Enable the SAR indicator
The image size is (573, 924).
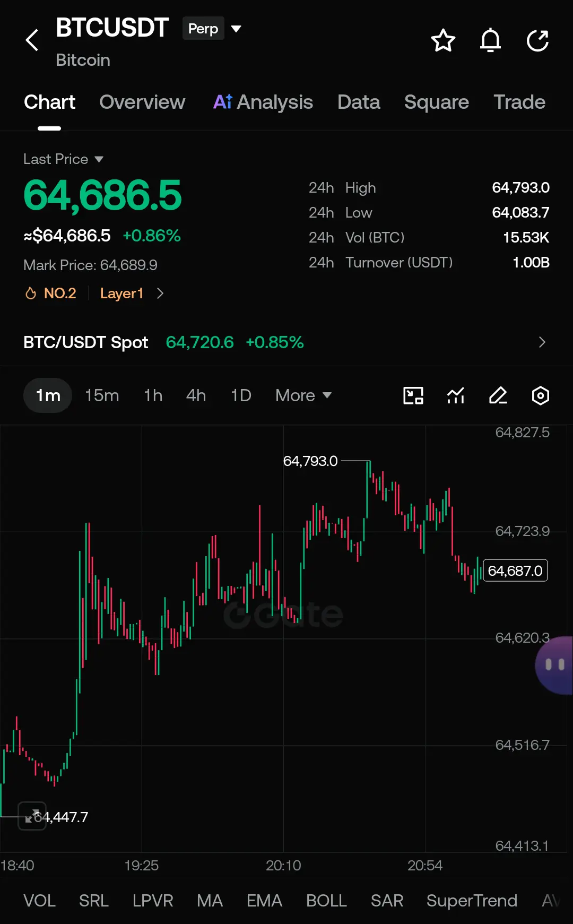(387, 901)
